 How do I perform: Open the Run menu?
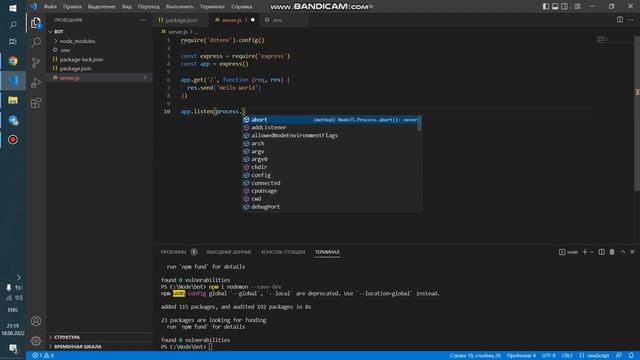[x=180, y=7]
